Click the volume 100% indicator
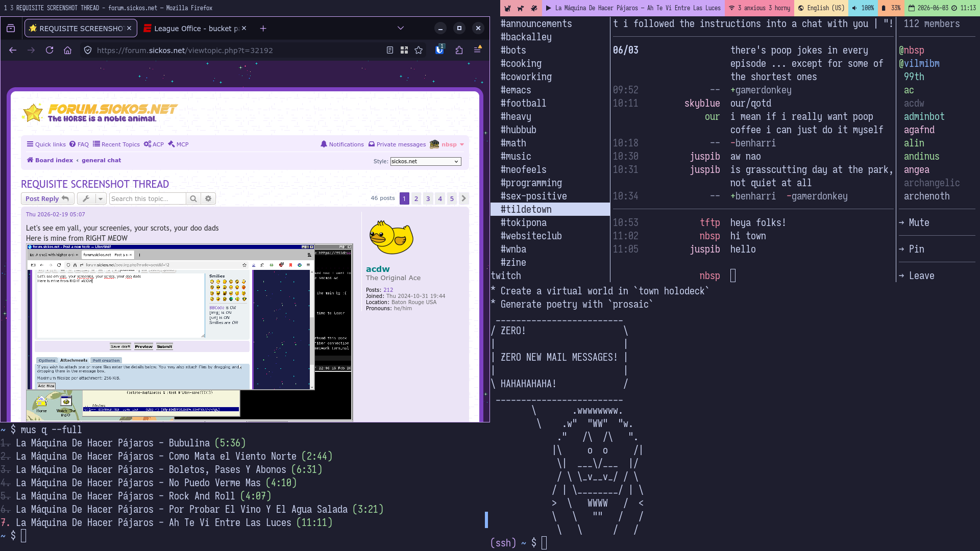Screen dimensions: 980x551 pyautogui.click(x=863, y=8)
